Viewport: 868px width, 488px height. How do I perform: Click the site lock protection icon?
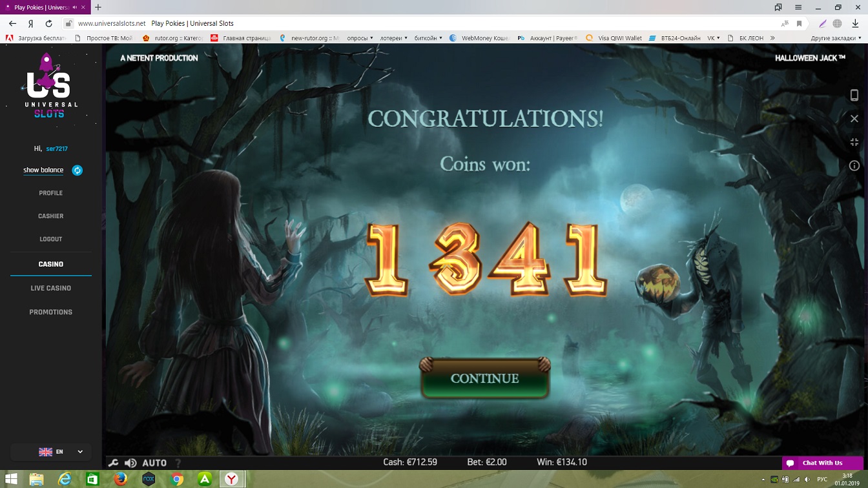(x=68, y=23)
